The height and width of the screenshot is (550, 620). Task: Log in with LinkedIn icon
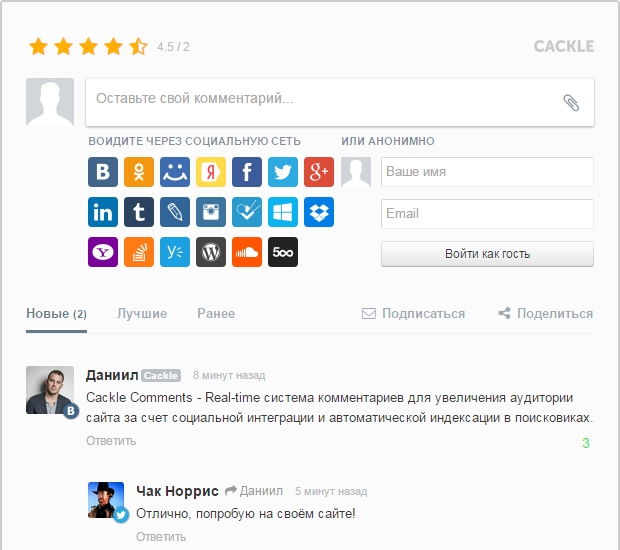coord(103,212)
